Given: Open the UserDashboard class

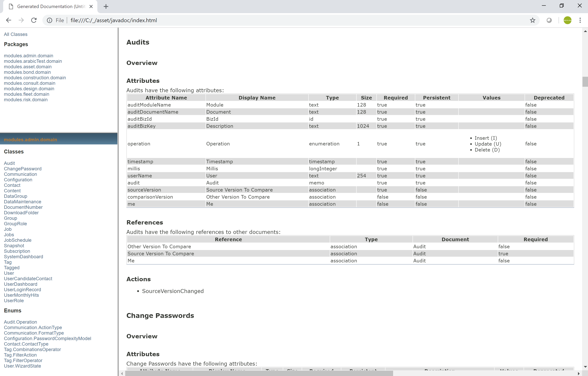Looking at the screenshot, I should point(21,284).
